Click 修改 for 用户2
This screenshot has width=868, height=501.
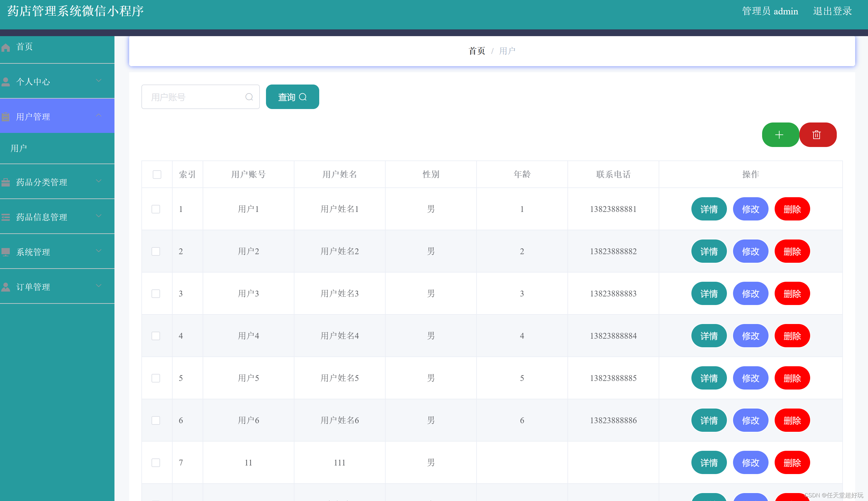point(750,251)
